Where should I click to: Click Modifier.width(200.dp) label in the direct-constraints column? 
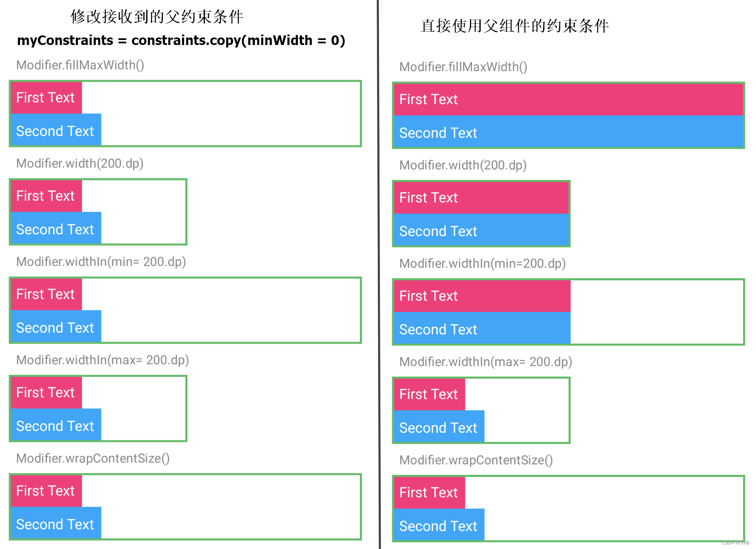click(x=463, y=165)
